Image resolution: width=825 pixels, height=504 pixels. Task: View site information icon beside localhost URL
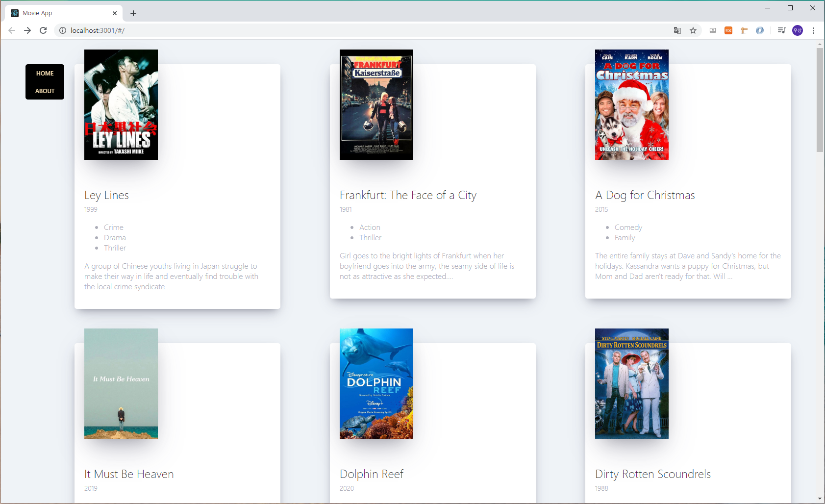click(63, 30)
